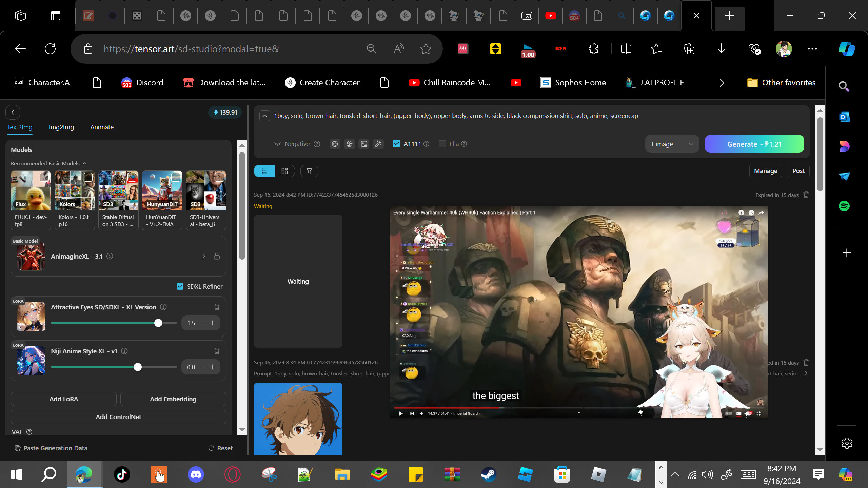The image size is (868, 488).
Task: Tick the HunYuanDiT model card checkbox
Action: coord(176,177)
